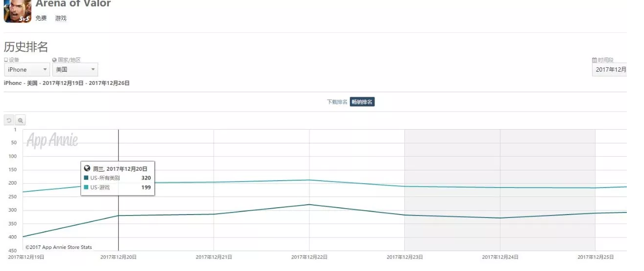Click the Arena of Valor app icon
The height and width of the screenshot is (271, 644).
click(x=18, y=11)
